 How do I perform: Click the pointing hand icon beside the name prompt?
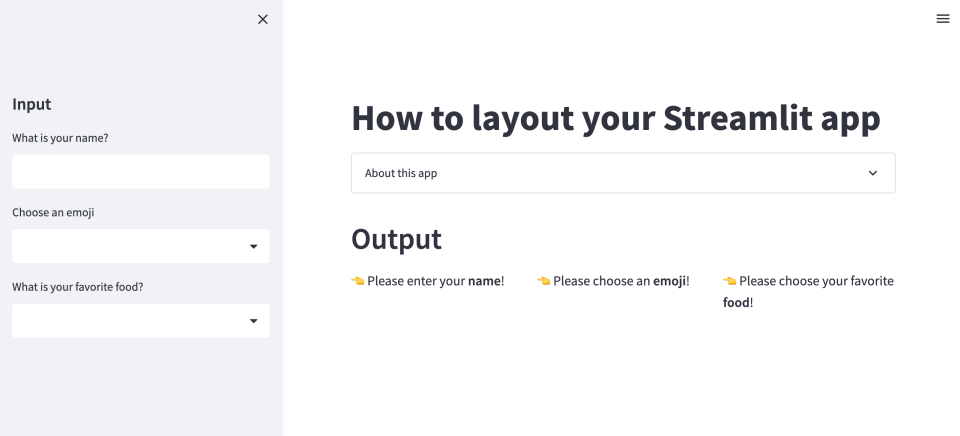[358, 281]
